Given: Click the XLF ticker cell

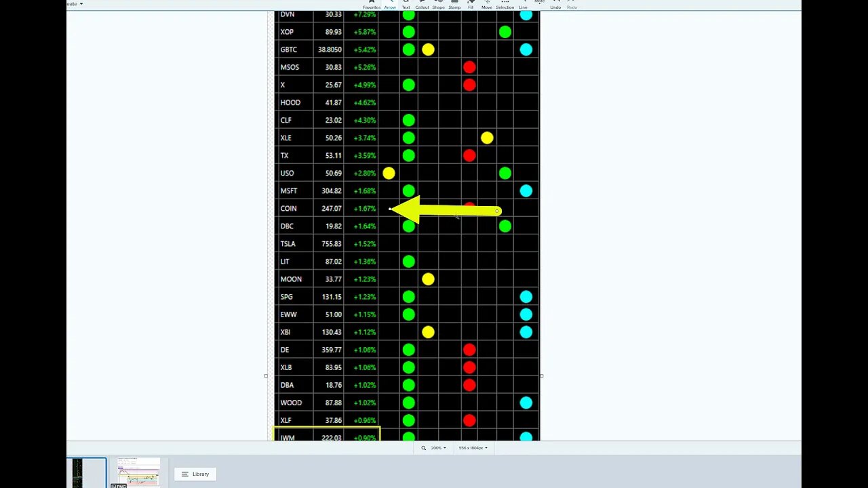Looking at the screenshot, I should [x=296, y=420].
